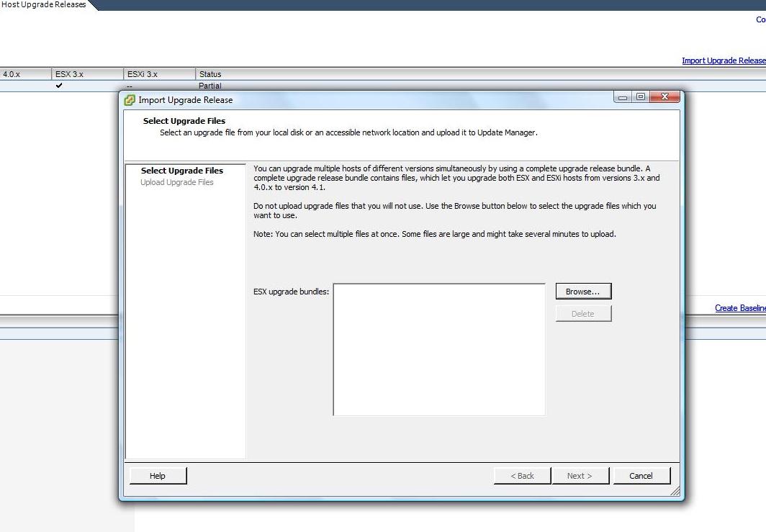This screenshot has height=532, width=766.
Task: Close the Import Upgrade Release dialog
Action: click(x=665, y=96)
